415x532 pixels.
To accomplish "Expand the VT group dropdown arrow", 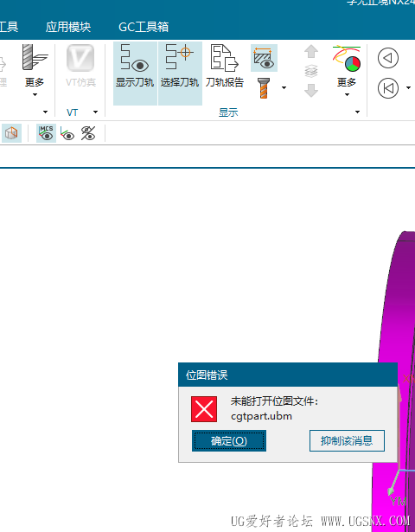I will (x=95, y=112).
